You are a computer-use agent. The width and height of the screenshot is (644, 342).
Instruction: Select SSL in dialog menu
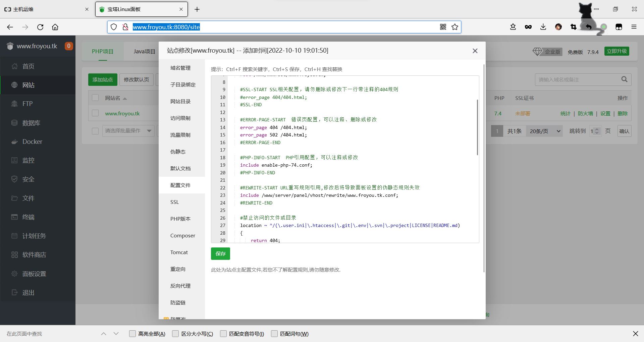[182, 202]
